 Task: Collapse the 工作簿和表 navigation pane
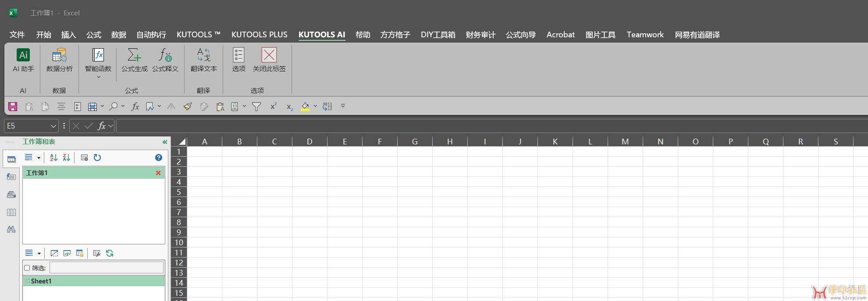pyautogui.click(x=165, y=142)
